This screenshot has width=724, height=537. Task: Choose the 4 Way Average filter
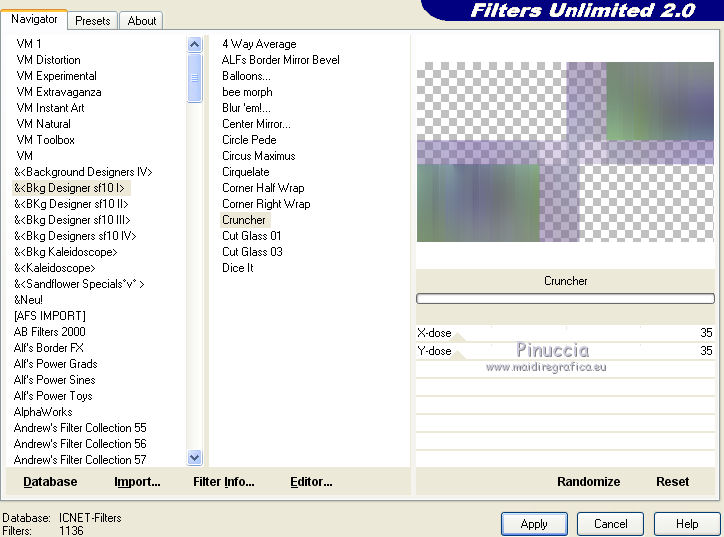pyautogui.click(x=259, y=44)
